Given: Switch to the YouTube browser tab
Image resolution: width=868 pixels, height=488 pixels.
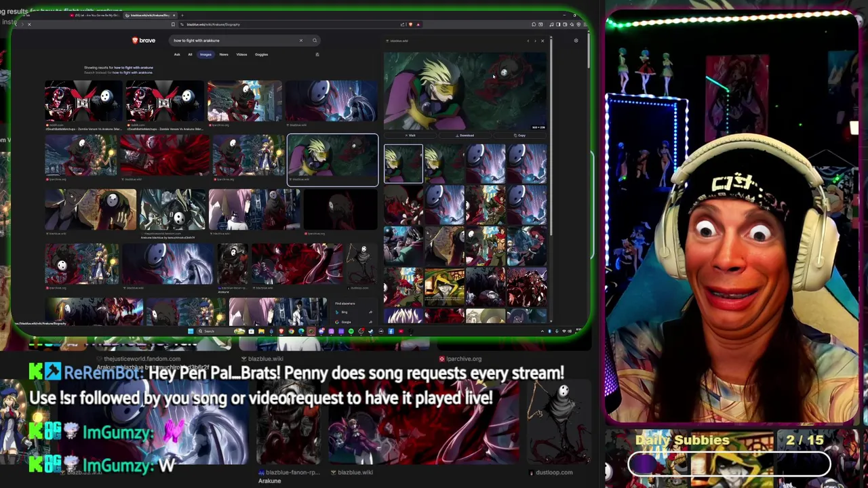Looking at the screenshot, I should point(95,16).
